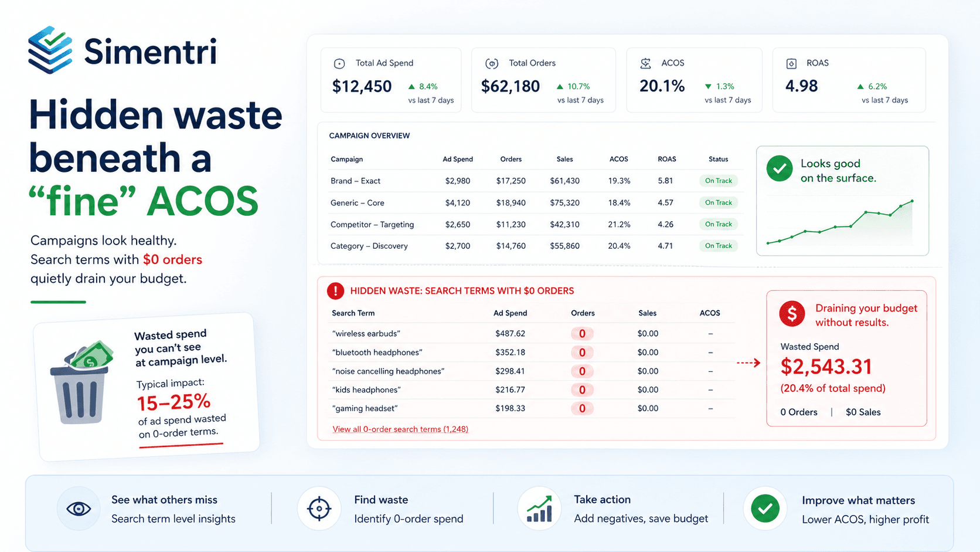Click the "bluetooth headphones" search term
Image resolution: width=980 pixels, height=552 pixels.
point(377,353)
